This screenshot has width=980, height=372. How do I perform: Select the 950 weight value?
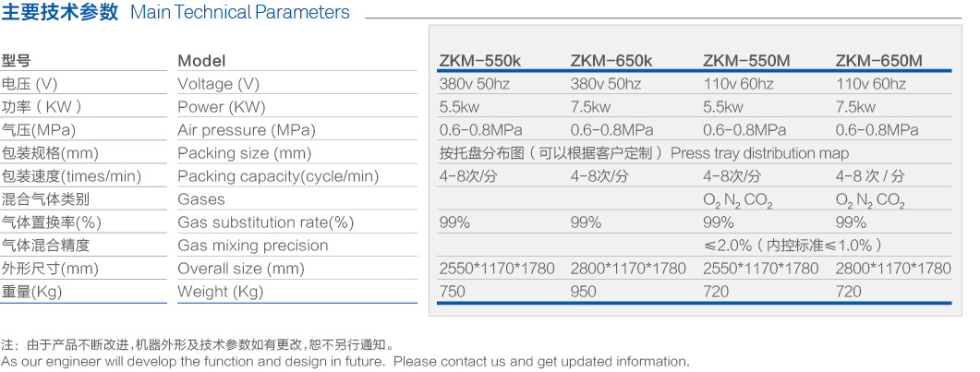point(585,292)
